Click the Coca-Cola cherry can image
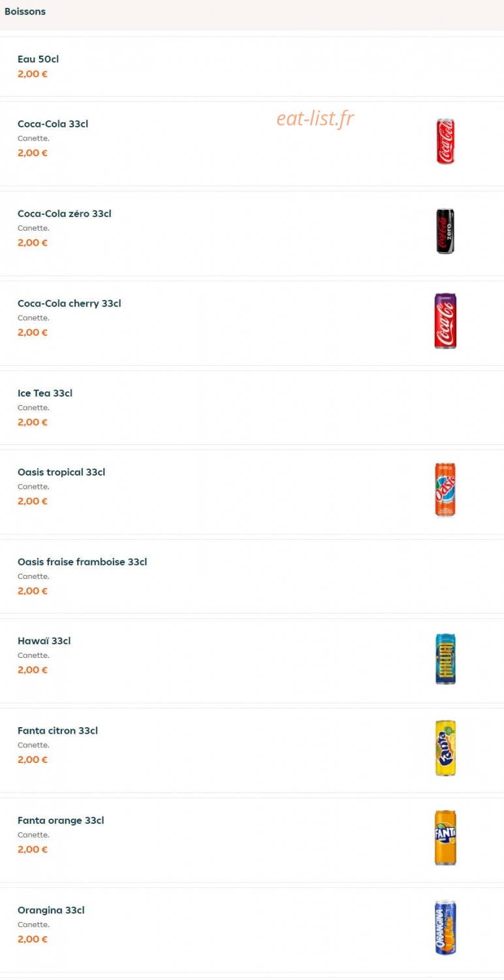The image size is (504, 980). 445,321
